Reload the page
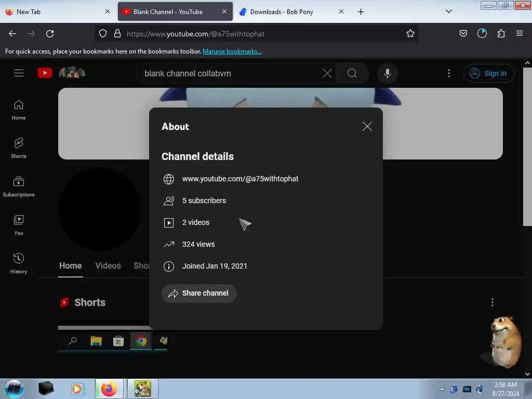 (50, 34)
